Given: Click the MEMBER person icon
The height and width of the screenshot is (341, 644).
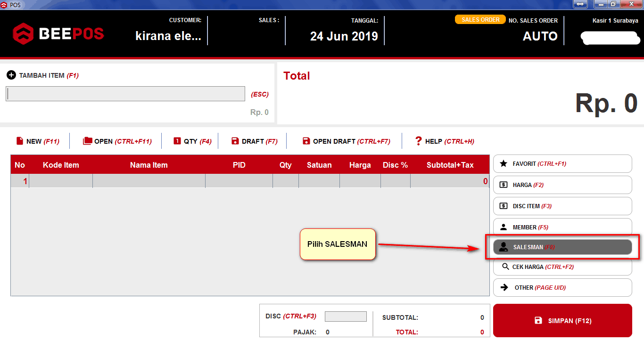Looking at the screenshot, I should [x=504, y=227].
